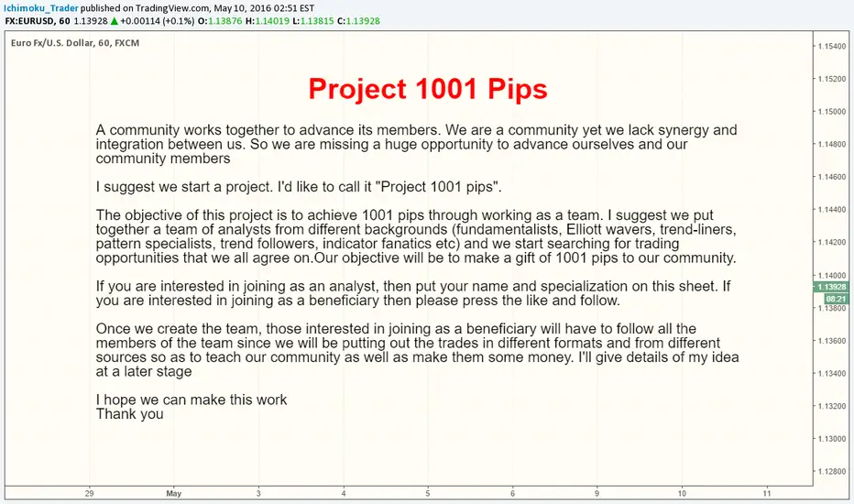The height and width of the screenshot is (504, 854).
Task: Click the 29 date on time axis
Action: [89, 493]
